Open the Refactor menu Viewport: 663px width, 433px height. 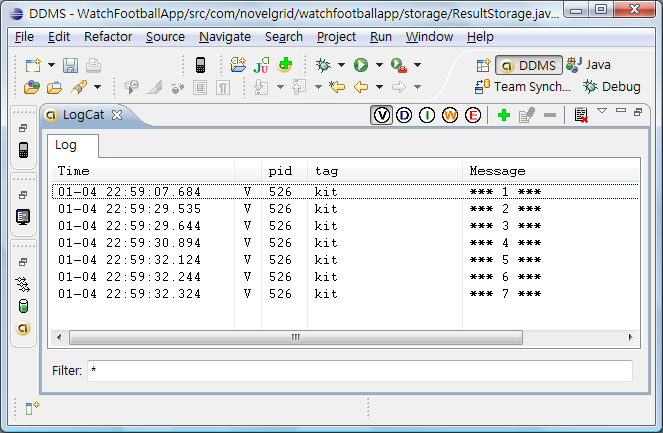[107, 37]
